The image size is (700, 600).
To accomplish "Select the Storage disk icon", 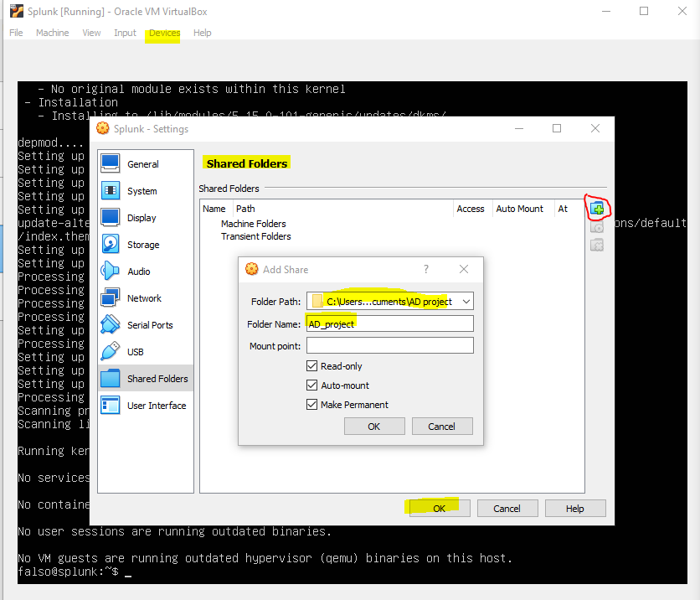I will coord(110,245).
